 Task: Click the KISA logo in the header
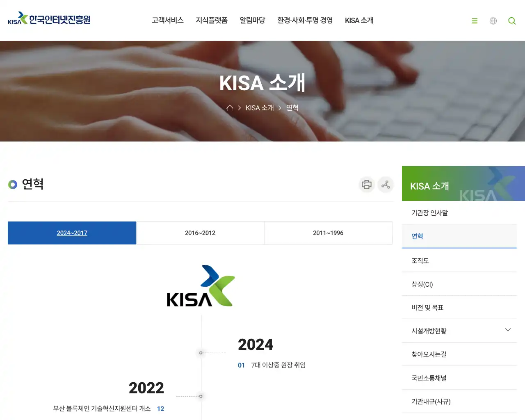coord(49,18)
